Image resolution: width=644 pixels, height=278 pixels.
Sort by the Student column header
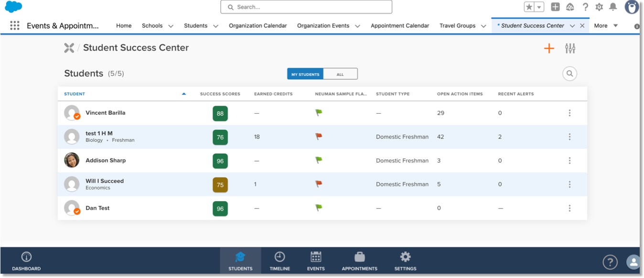(75, 94)
